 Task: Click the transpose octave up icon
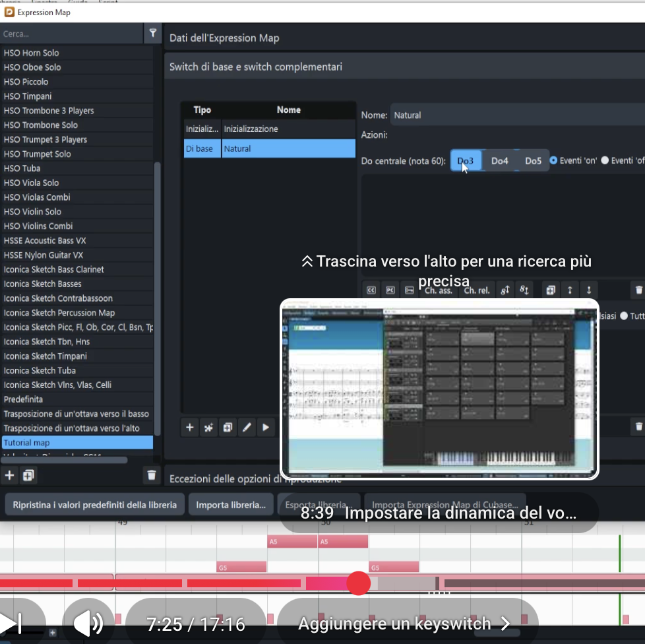coord(505,290)
